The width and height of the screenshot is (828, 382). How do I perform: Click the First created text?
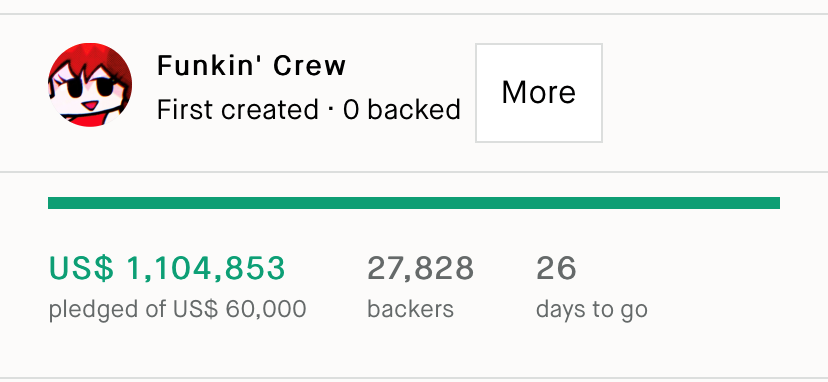pyautogui.click(x=238, y=110)
